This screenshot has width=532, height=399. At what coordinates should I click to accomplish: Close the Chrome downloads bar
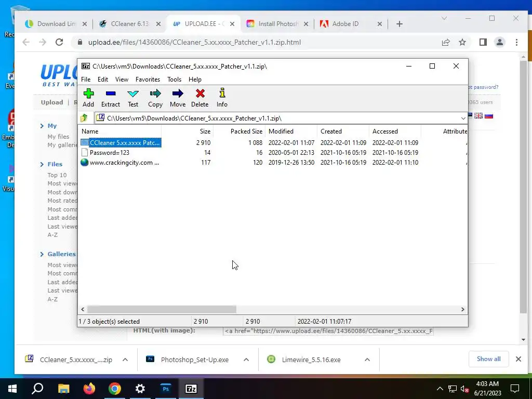(x=518, y=359)
